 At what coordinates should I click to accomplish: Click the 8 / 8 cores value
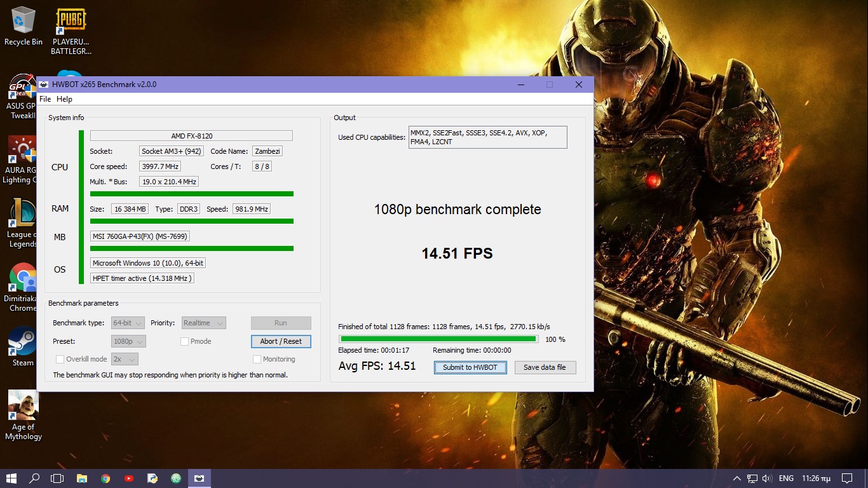point(262,166)
